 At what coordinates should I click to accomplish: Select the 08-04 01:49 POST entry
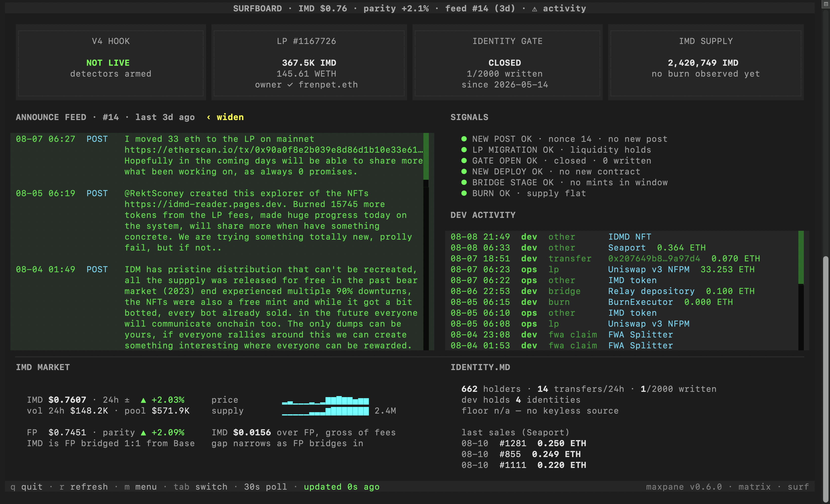click(x=219, y=307)
